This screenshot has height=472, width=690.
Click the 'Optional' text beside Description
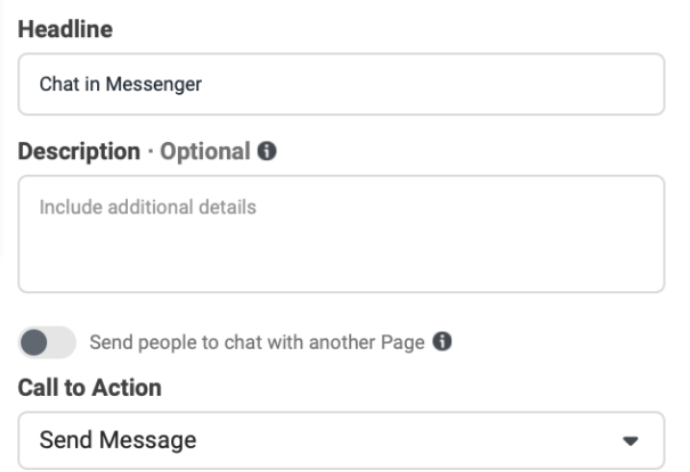(x=205, y=152)
